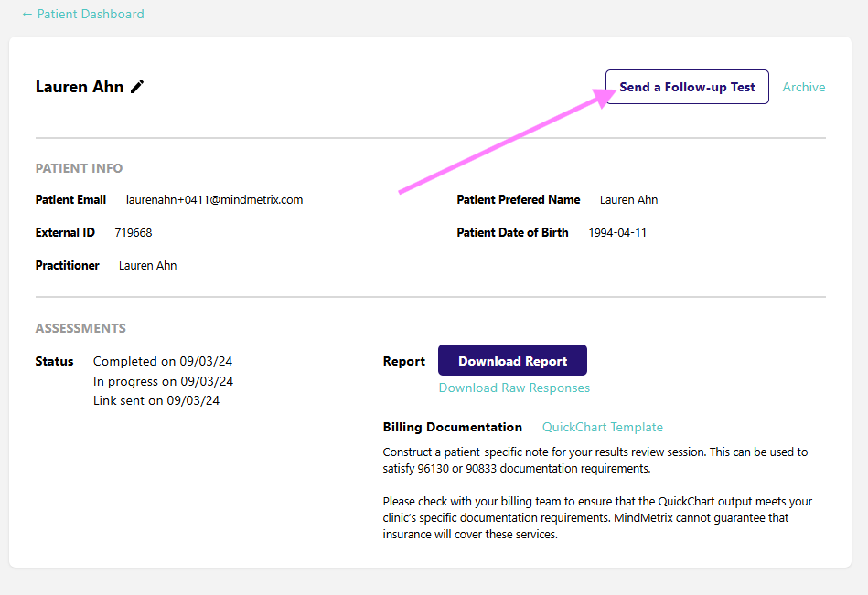The image size is (868, 595).
Task: Open Download Raw Responses link
Action: (514, 388)
